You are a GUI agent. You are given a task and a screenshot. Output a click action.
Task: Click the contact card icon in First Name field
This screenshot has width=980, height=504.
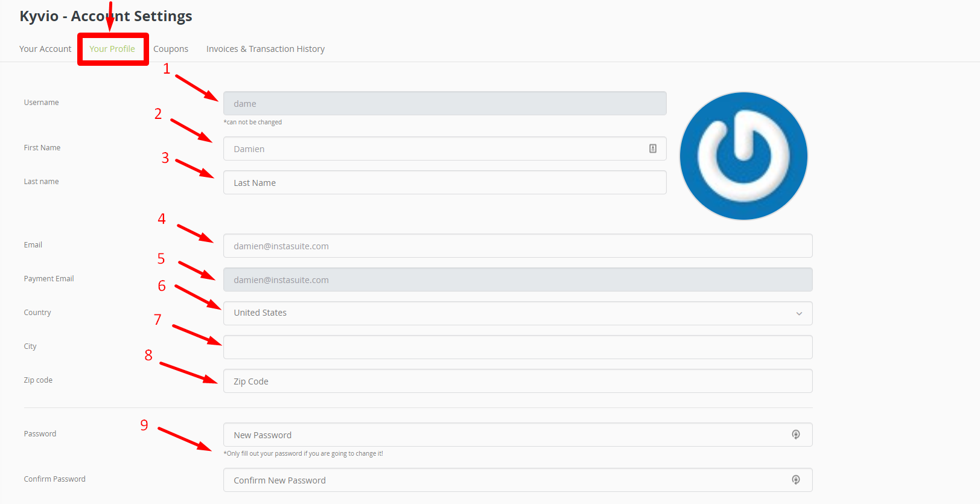tap(652, 148)
